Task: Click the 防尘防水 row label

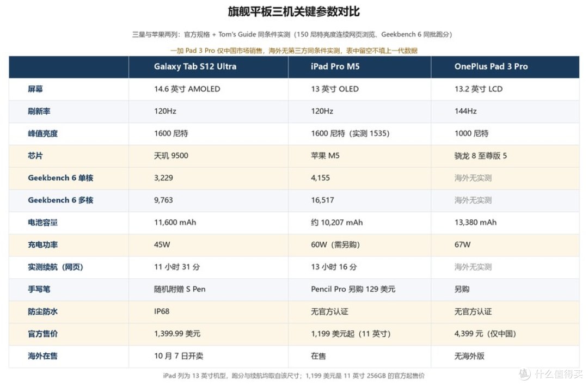Action: tap(43, 311)
